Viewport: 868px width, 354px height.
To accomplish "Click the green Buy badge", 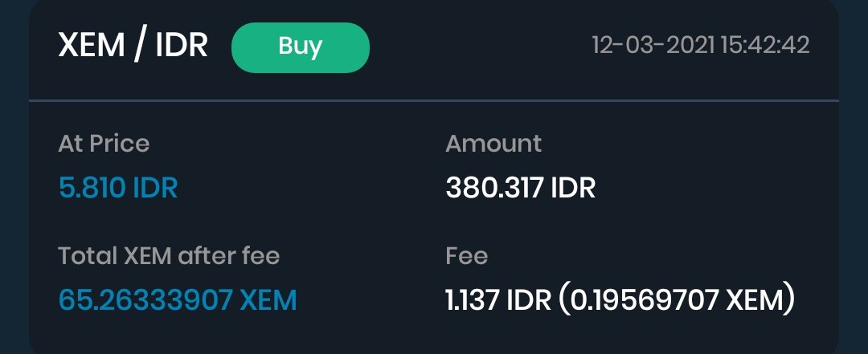I will click(300, 47).
